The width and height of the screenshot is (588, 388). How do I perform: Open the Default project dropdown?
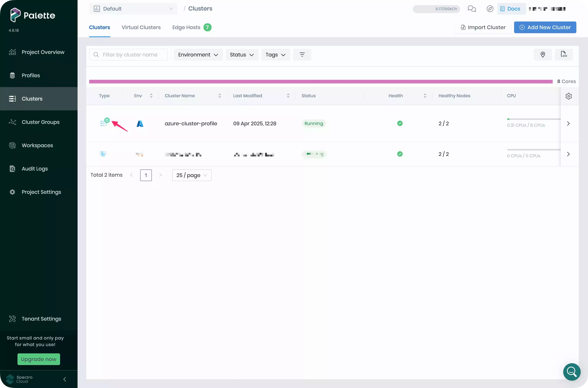click(x=133, y=9)
